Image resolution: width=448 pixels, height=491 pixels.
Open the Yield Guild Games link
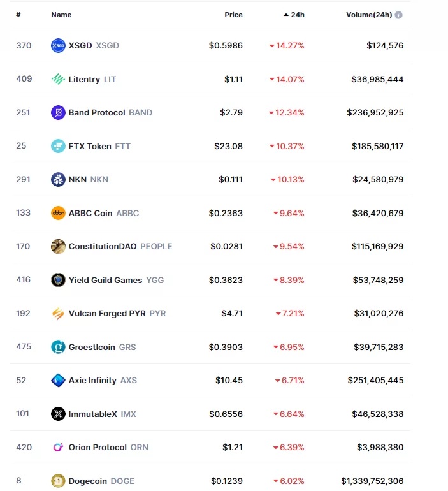tap(107, 280)
